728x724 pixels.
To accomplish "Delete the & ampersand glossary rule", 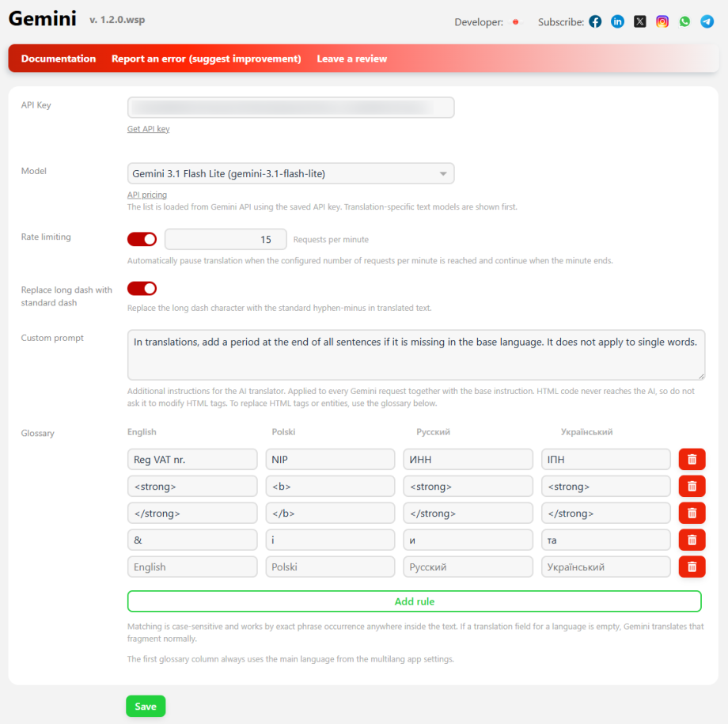I will [x=692, y=540].
